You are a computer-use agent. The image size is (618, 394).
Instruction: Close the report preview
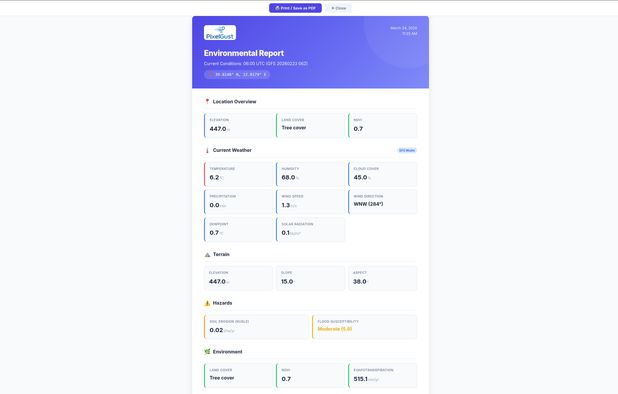point(339,8)
